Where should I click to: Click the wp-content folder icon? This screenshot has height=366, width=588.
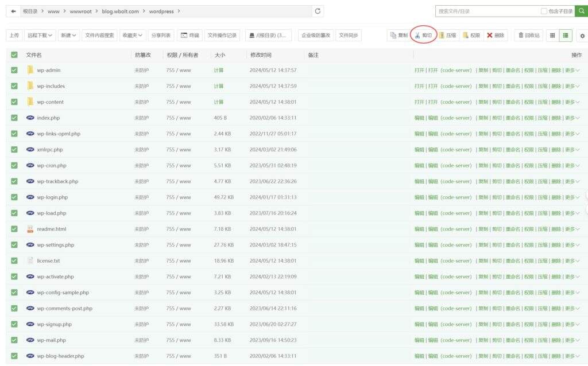(x=30, y=102)
